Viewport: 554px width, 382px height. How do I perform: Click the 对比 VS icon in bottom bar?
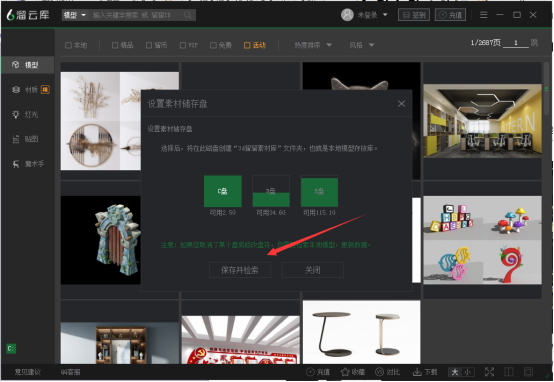[379, 372]
